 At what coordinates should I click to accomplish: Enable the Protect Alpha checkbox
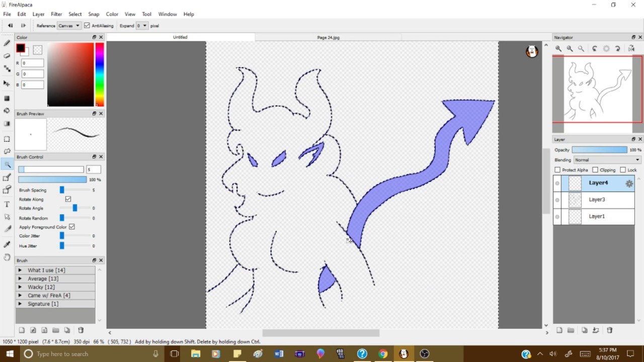point(557,170)
